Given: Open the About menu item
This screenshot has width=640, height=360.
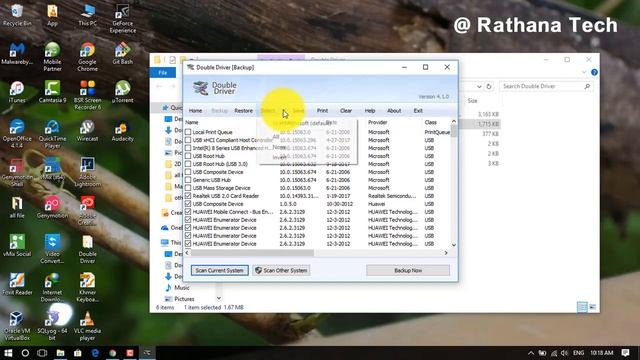Looking at the screenshot, I should (x=394, y=111).
